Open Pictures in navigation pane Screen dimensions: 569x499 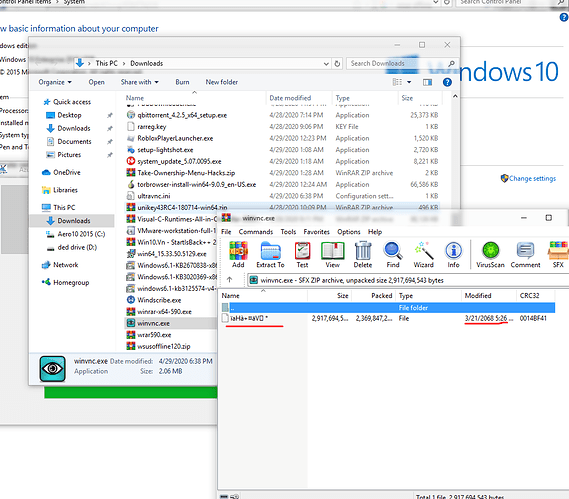[x=64, y=155]
